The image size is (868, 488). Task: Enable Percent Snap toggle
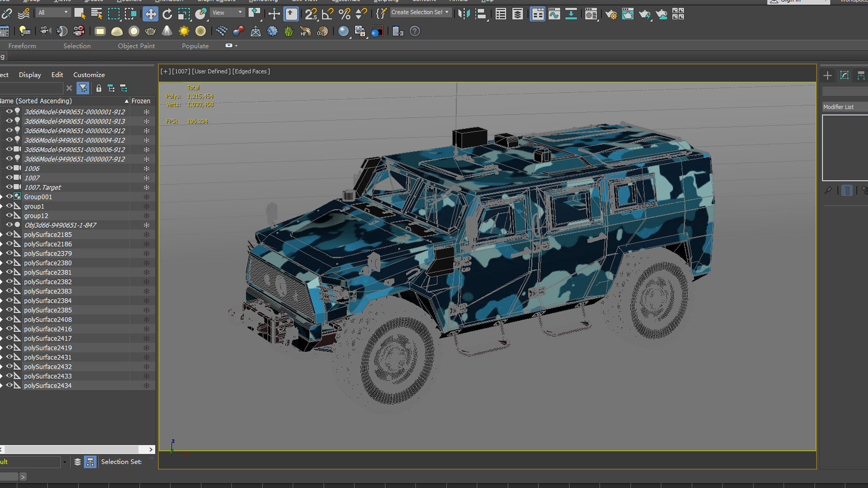click(344, 14)
